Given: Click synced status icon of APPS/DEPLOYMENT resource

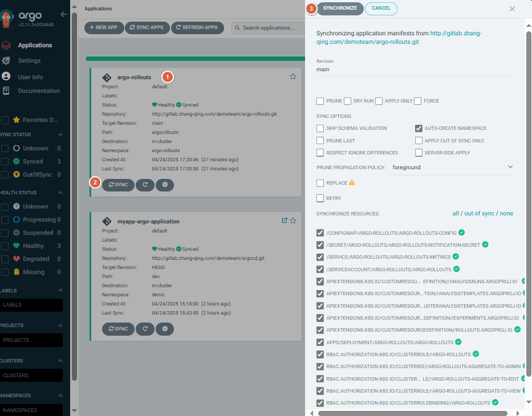Looking at the screenshot, I should click(458, 342).
